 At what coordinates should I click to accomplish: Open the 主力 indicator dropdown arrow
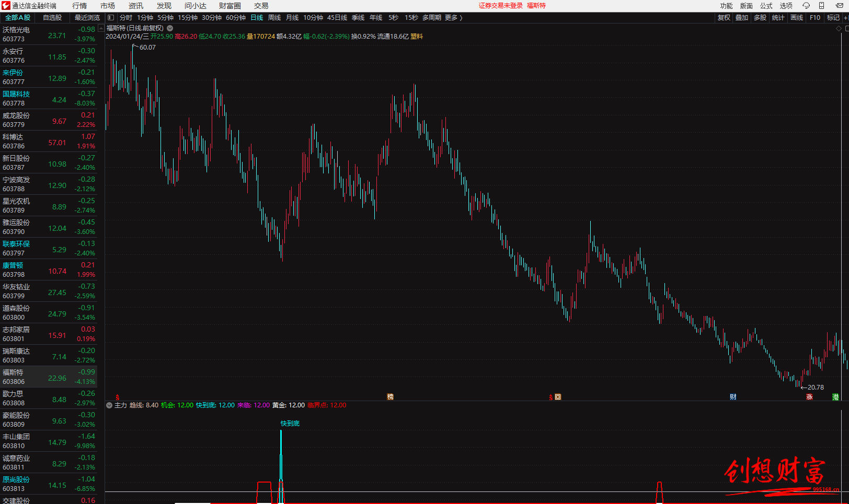109,405
